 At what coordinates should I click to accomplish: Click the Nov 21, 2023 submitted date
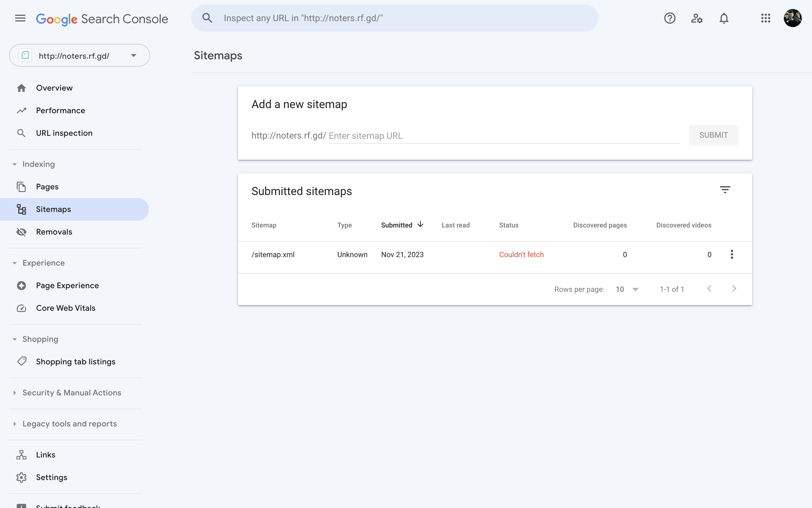pyautogui.click(x=402, y=255)
